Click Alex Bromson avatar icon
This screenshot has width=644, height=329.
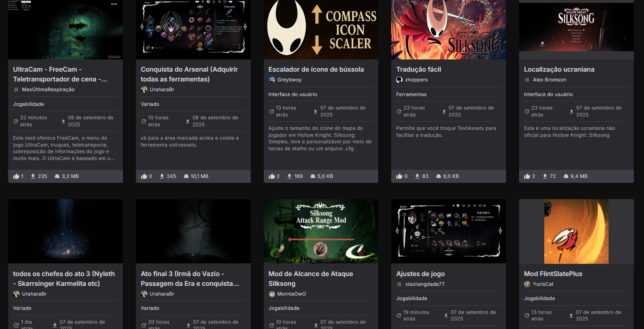pos(527,80)
